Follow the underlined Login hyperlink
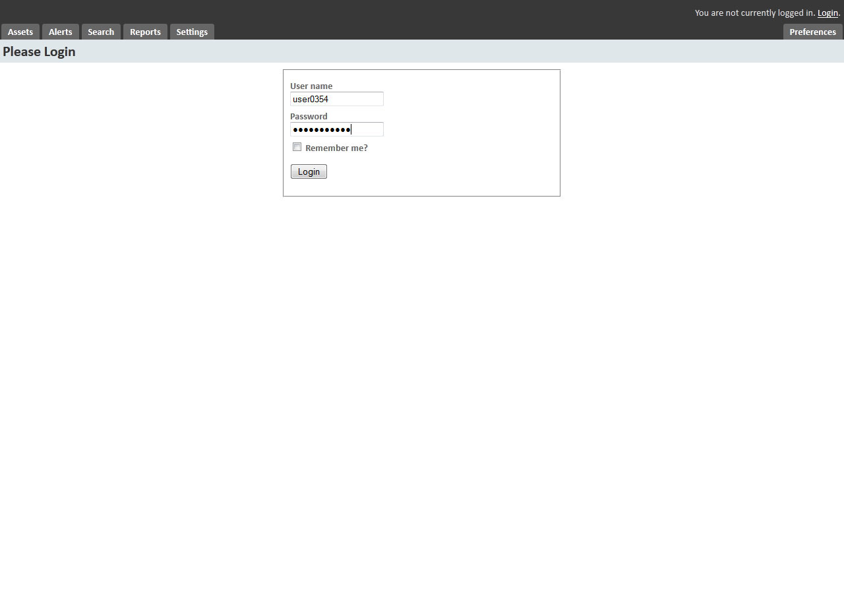Viewport: 844px width, 616px height. click(827, 13)
